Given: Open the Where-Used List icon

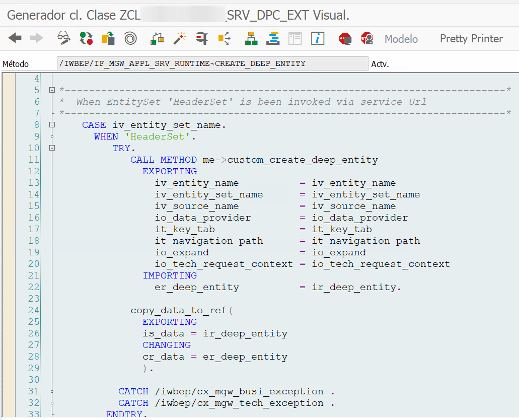Looking at the screenshot, I should pyautogui.click(x=224, y=38).
